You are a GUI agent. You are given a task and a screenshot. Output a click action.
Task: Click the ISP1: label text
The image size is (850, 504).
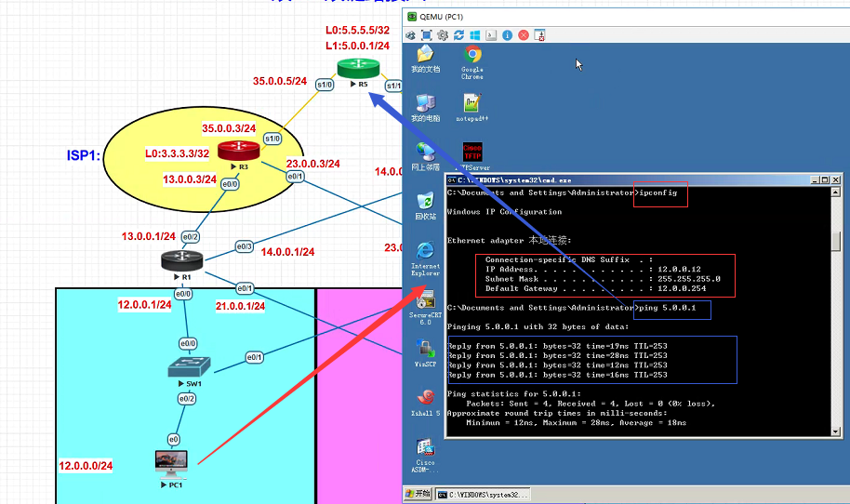coord(84,155)
